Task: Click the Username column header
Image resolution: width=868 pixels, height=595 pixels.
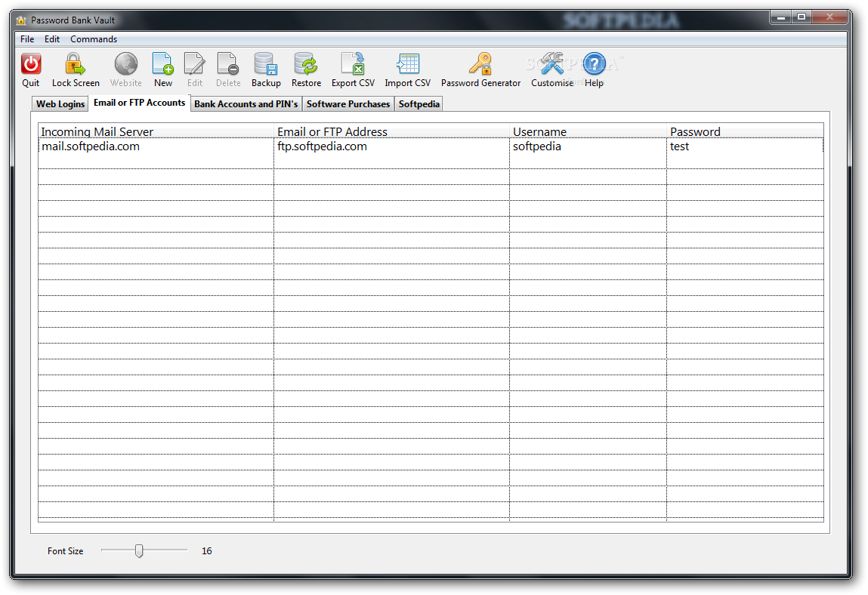Action: 588,131
